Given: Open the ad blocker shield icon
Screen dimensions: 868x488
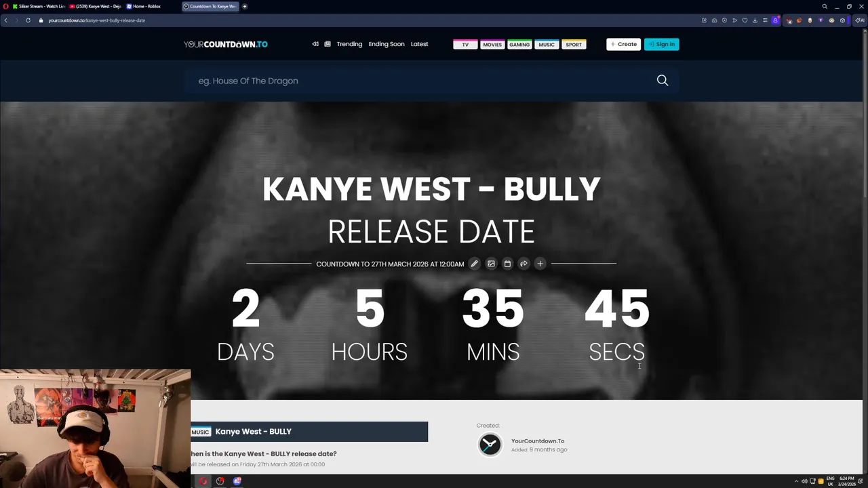Looking at the screenshot, I should point(724,20).
